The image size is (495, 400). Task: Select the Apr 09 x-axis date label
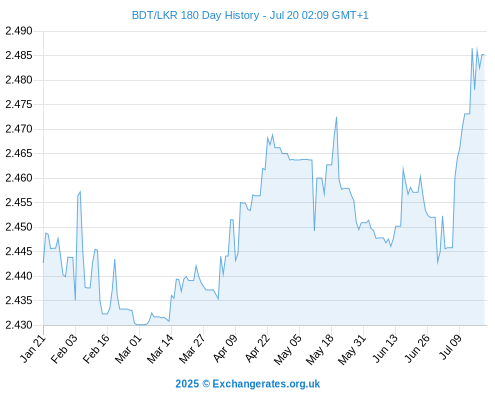tap(225, 348)
